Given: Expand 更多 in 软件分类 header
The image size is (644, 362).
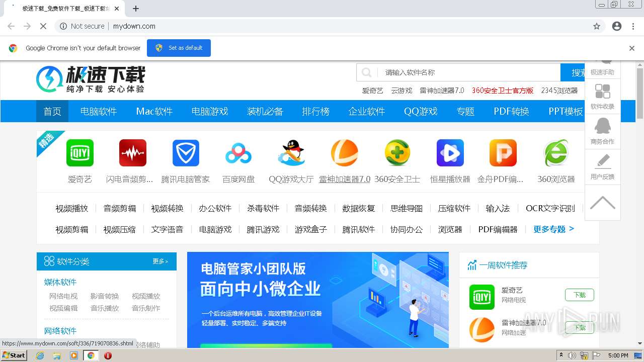Looking at the screenshot, I should tap(160, 261).
